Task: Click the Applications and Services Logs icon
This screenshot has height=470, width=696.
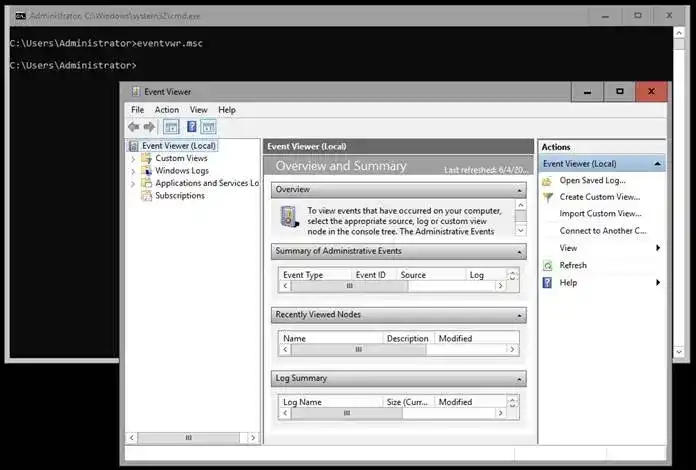Action: click(x=146, y=183)
